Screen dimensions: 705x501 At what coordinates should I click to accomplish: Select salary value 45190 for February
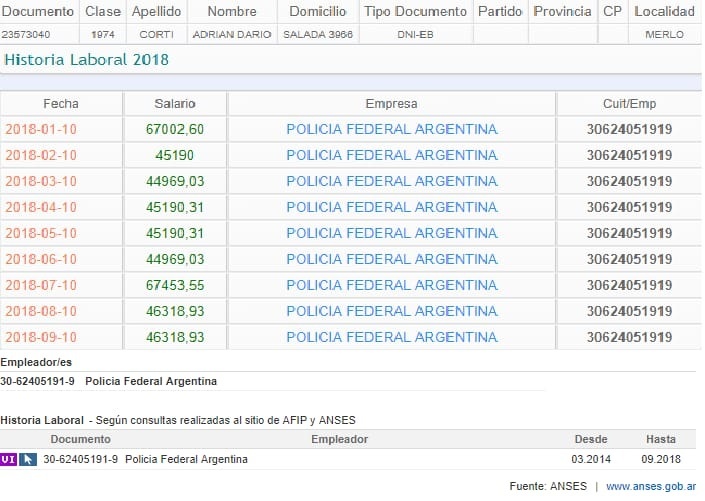click(x=174, y=155)
